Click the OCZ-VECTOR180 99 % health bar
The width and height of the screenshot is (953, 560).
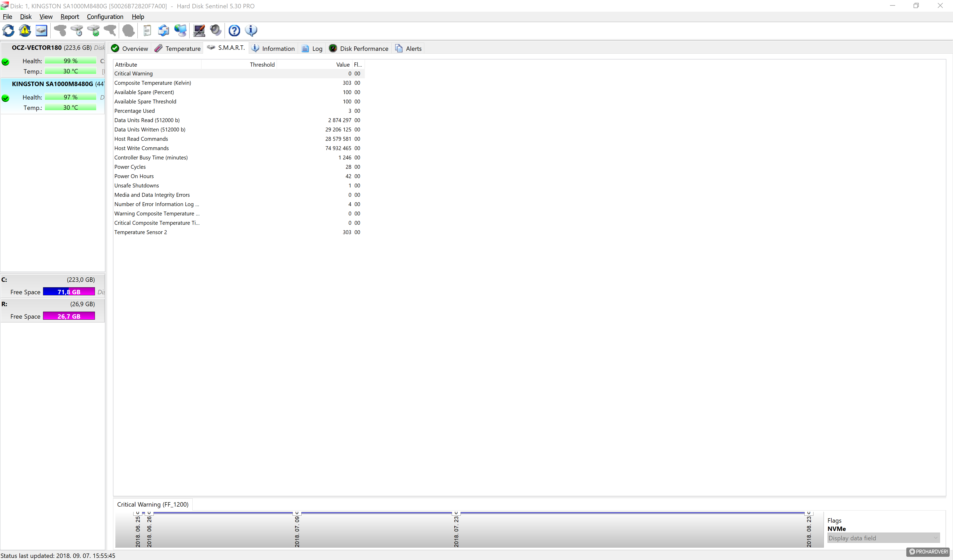70,61
